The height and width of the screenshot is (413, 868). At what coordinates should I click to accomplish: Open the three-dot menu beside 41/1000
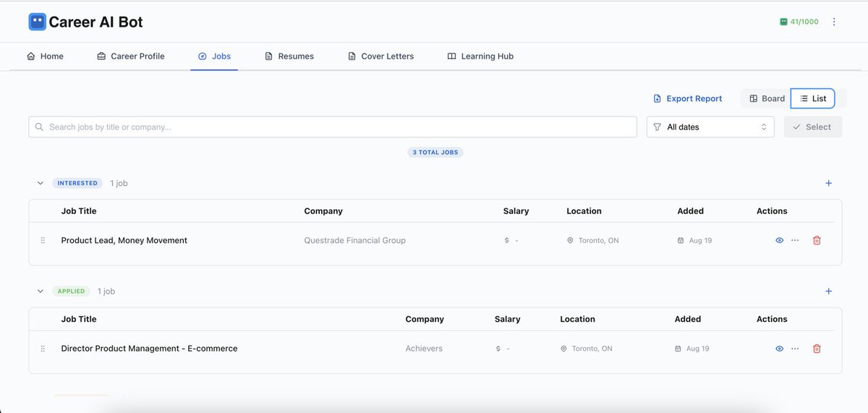[x=834, y=22]
